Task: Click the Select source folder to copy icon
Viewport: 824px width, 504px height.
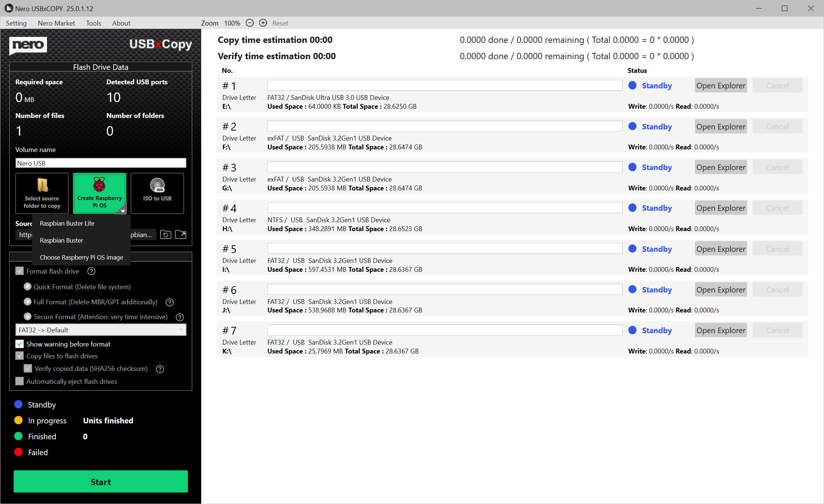Action: pyautogui.click(x=42, y=193)
